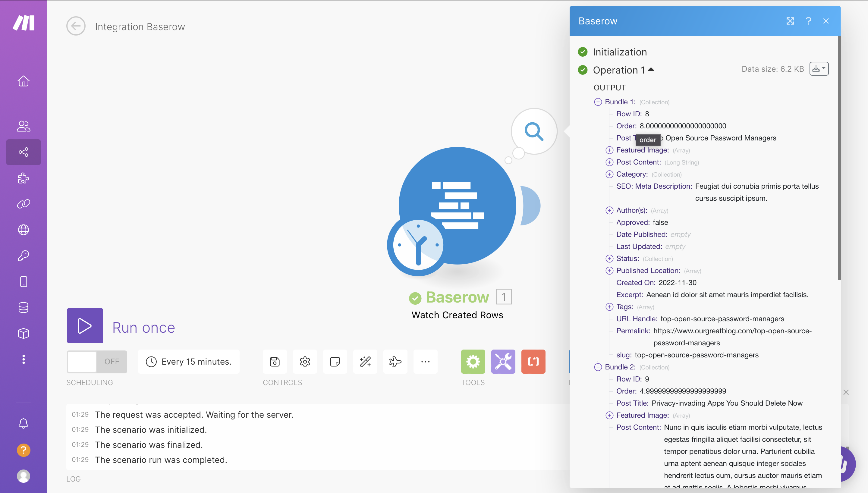Open the Every 15 minutes schedule setting

189,362
